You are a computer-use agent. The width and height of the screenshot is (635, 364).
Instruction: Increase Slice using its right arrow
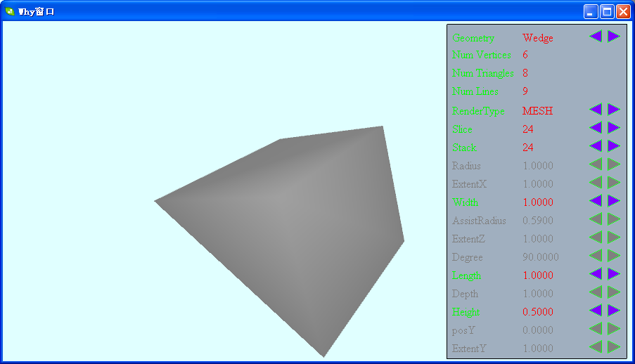(613, 128)
